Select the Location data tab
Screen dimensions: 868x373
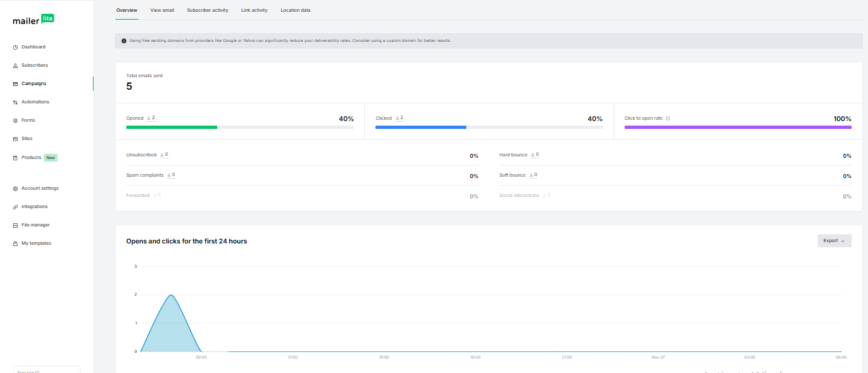pyautogui.click(x=296, y=10)
